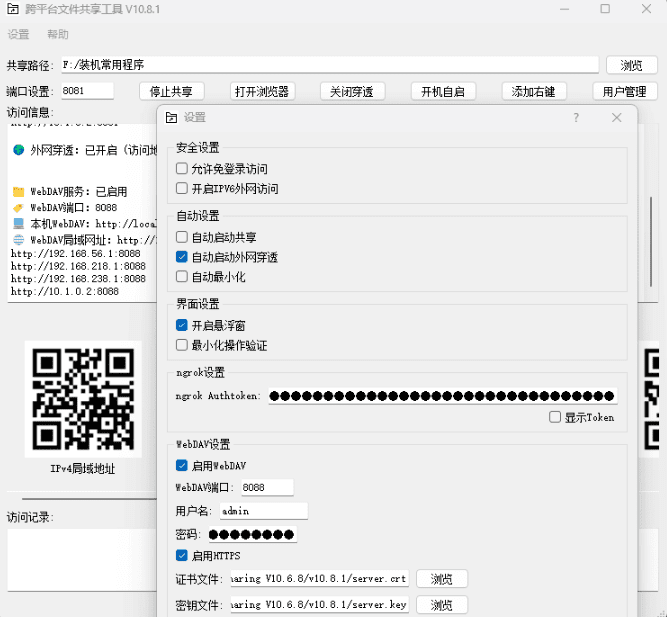Click the help question mark in 设置 dialog

tap(576, 117)
